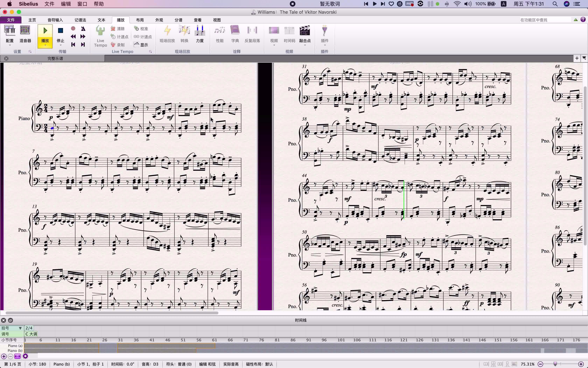Move playback line to end icon

click(x=83, y=45)
